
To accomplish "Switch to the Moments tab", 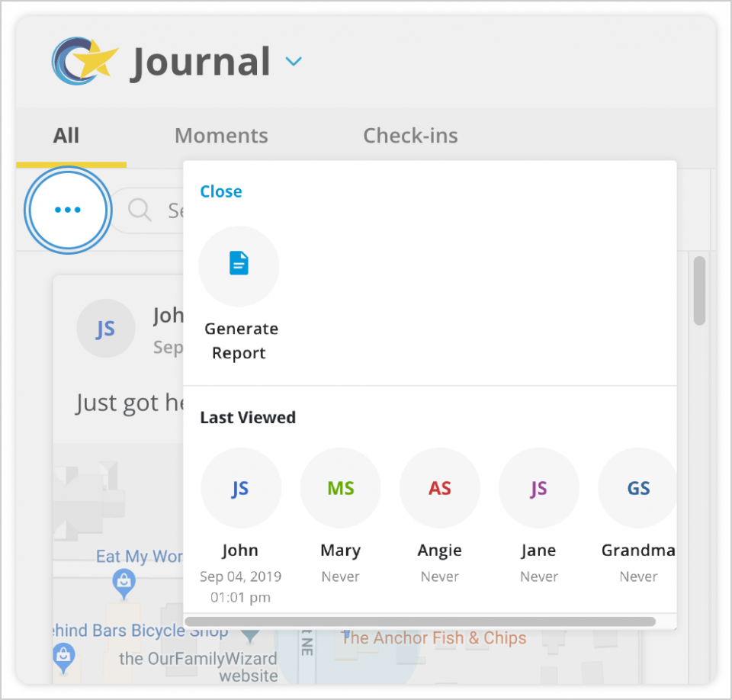I will click(221, 135).
